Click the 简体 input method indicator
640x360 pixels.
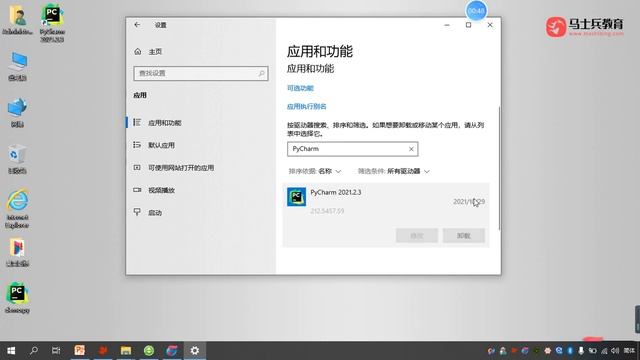tap(629, 351)
